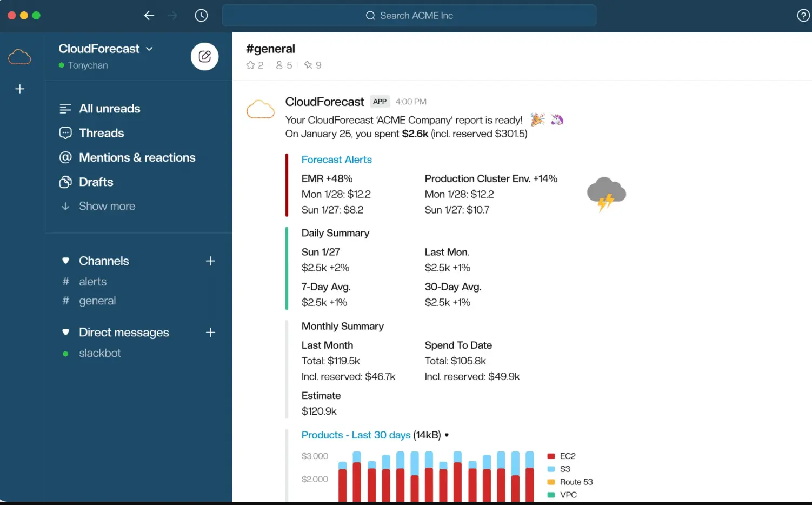Click 'Production Cluster Env. +14%' text
The width and height of the screenshot is (812, 505).
[491, 178]
